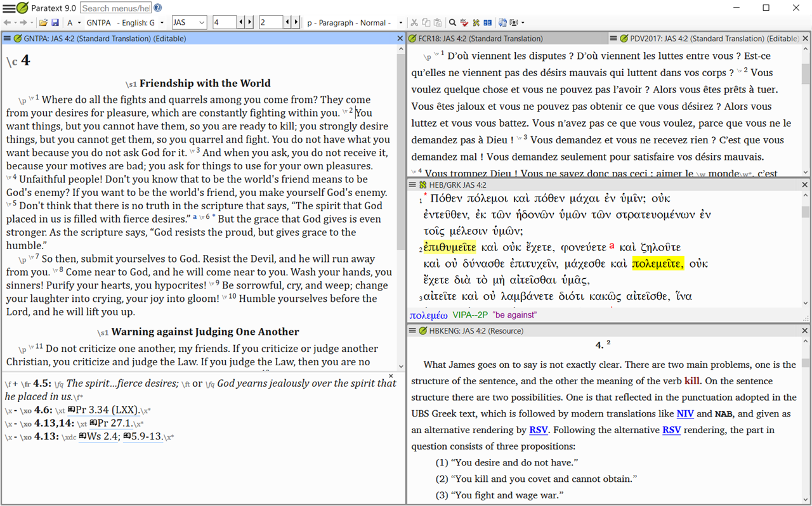Screen dimensions: 812x506
Task: Click the highlighted Greek word ἐπιθυμεῖτε
Action: pos(449,247)
